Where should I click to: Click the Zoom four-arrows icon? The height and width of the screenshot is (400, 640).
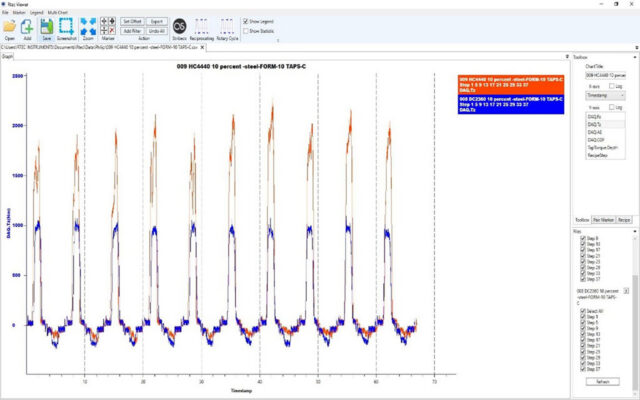coord(88,26)
